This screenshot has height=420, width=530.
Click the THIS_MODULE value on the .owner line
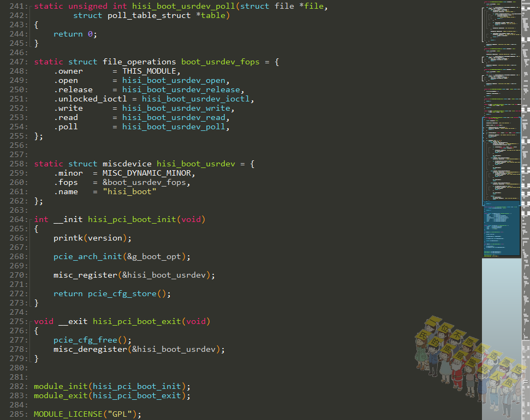point(149,71)
